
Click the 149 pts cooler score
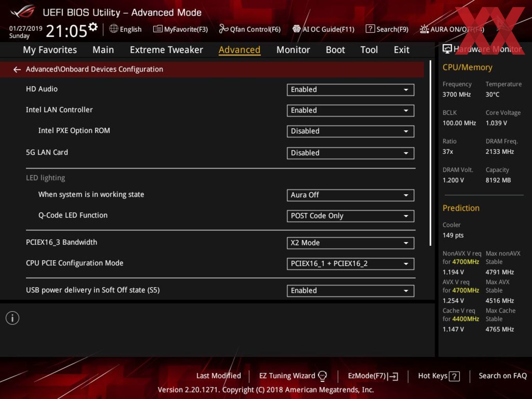453,235
